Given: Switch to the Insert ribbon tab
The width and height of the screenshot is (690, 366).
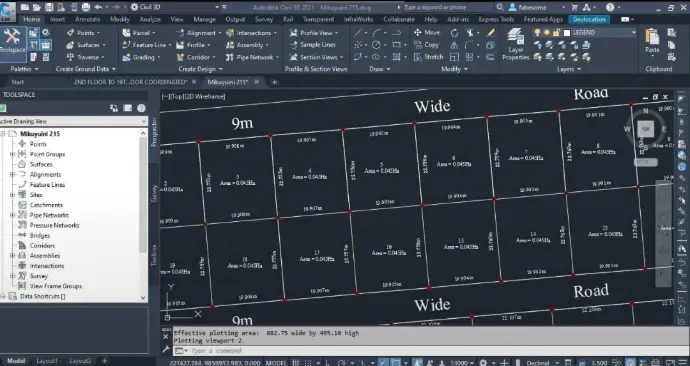Looking at the screenshot, I should pyautogui.click(x=58, y=19).
